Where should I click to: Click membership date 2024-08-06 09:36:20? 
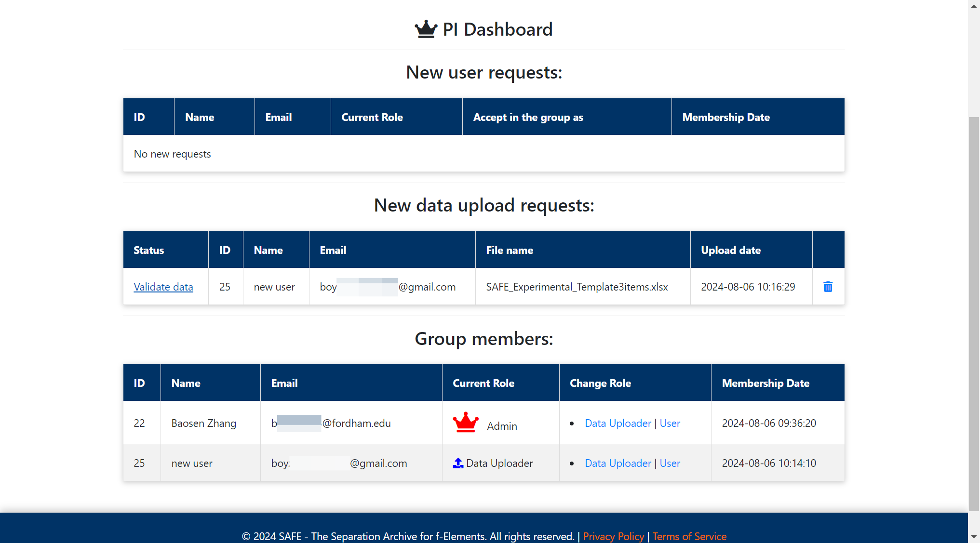tap(769, 423)
